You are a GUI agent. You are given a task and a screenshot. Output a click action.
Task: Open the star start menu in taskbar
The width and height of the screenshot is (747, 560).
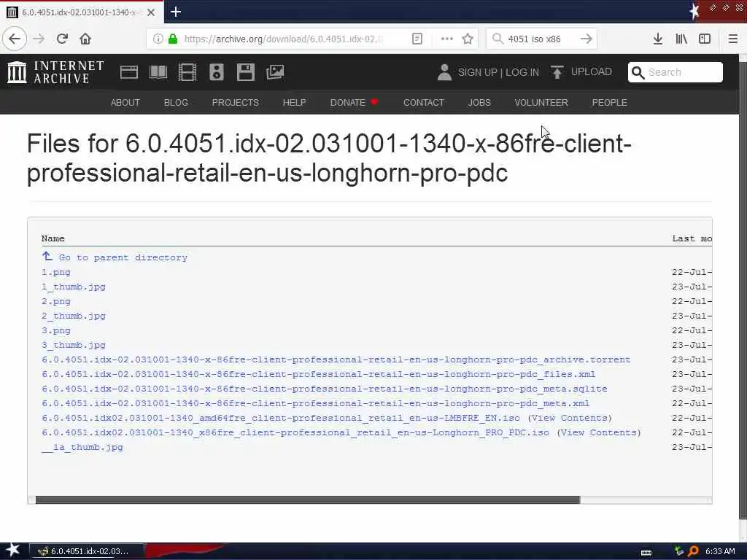coord(12,551)
